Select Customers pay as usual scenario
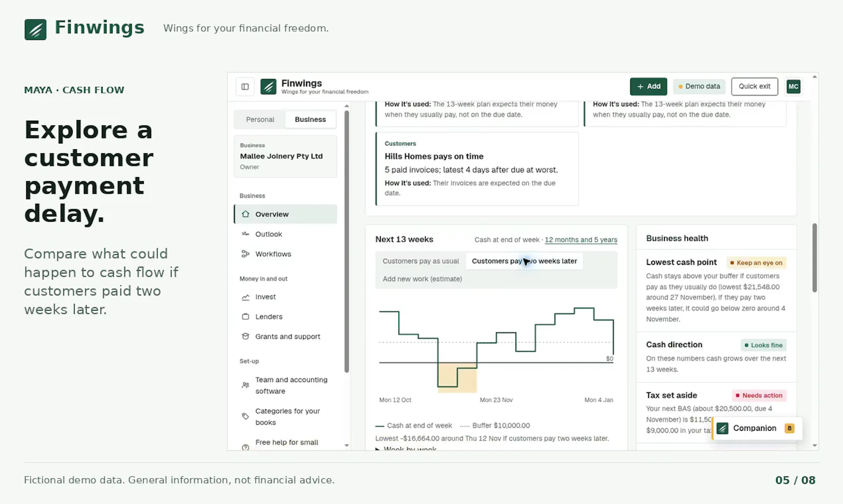This screenshot has height=504, width=843. [420, 261]
